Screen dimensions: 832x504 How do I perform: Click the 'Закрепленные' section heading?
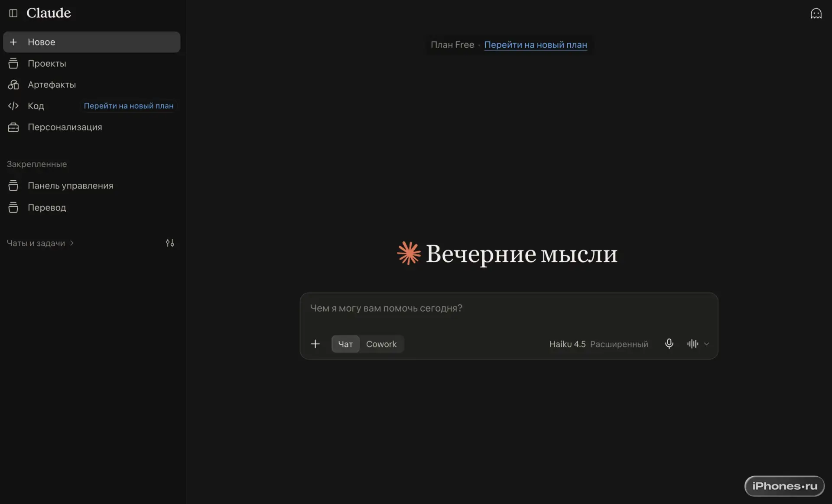click(37, 164)
